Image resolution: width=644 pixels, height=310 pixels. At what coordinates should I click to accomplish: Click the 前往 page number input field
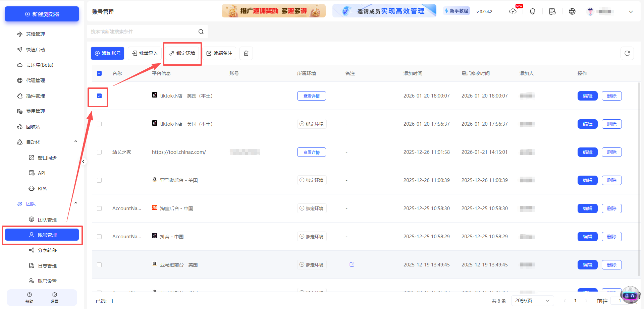pos(620,301)
